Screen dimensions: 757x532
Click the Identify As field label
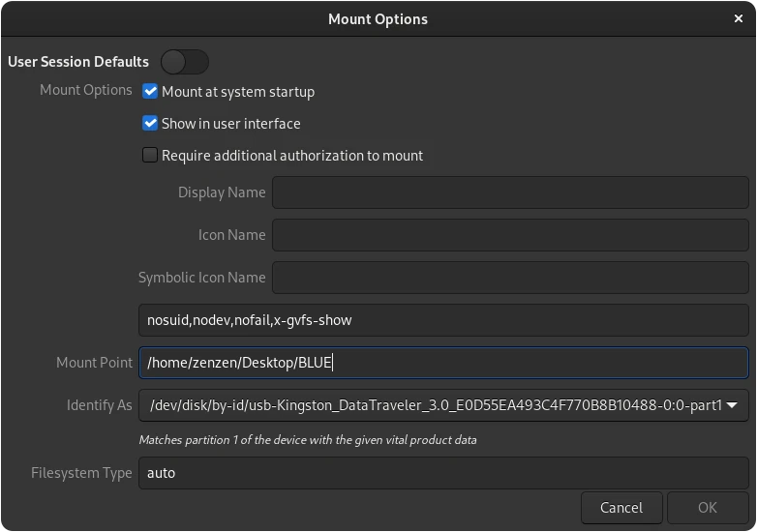[x=99, y=405]
